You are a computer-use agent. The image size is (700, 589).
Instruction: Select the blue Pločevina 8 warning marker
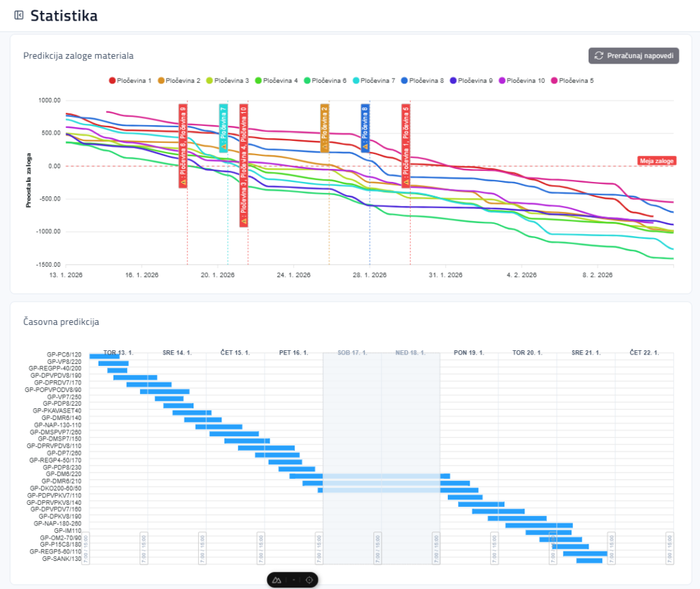tap(365, 128)
